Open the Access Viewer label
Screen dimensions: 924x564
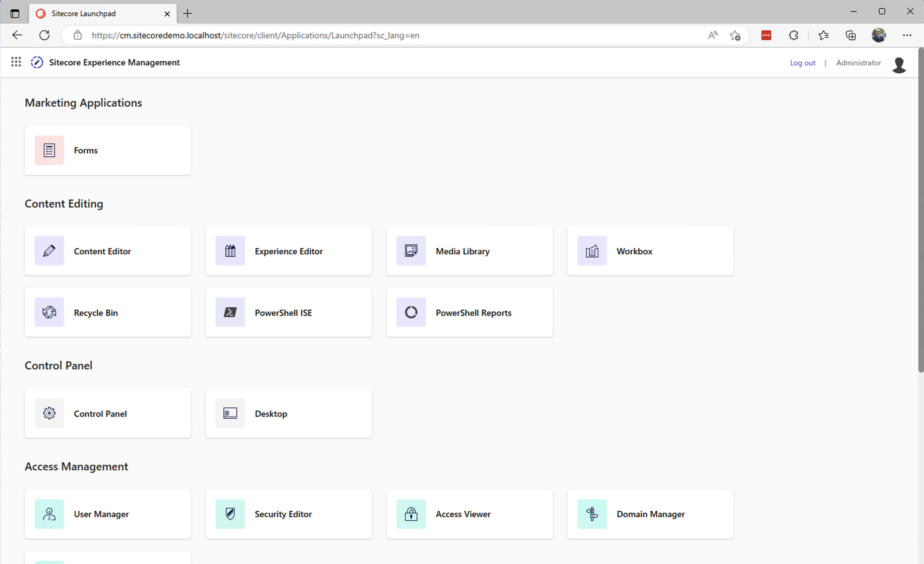click(x=463, y=514)
